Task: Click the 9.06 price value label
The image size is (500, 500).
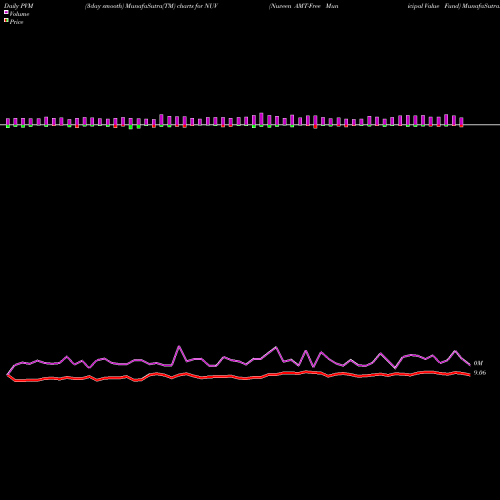Action: pyautogui.click(x=480, y=373)
